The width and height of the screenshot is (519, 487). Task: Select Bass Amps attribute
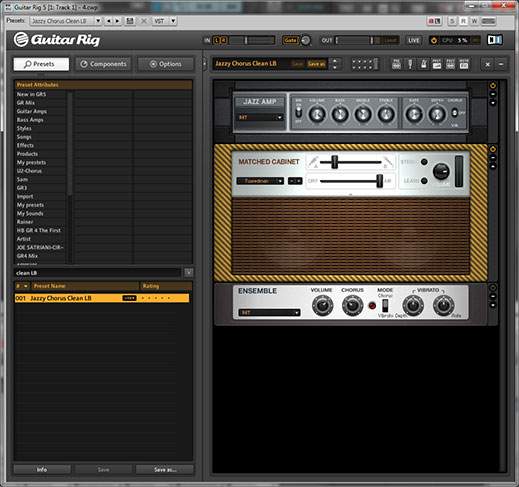30,120
